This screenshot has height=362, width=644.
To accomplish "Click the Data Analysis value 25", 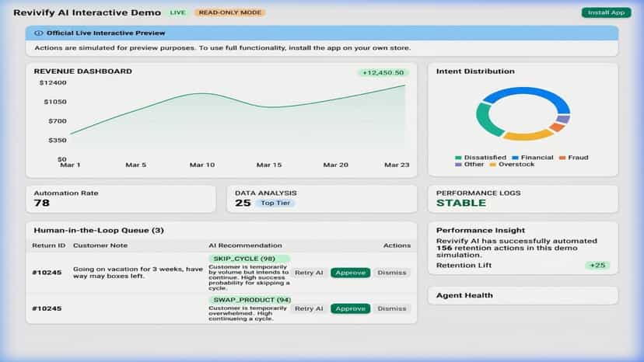I will point(243,204).
